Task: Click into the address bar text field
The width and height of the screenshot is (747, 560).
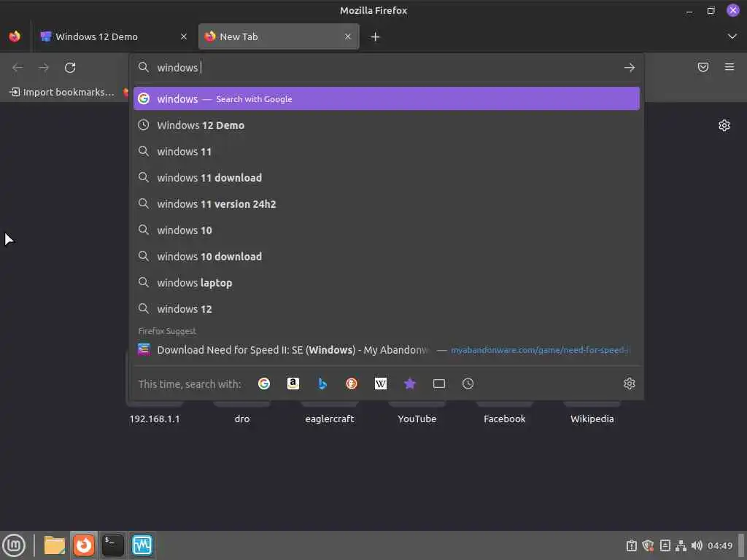Action: pyautogui.click(x=386, y=68)
